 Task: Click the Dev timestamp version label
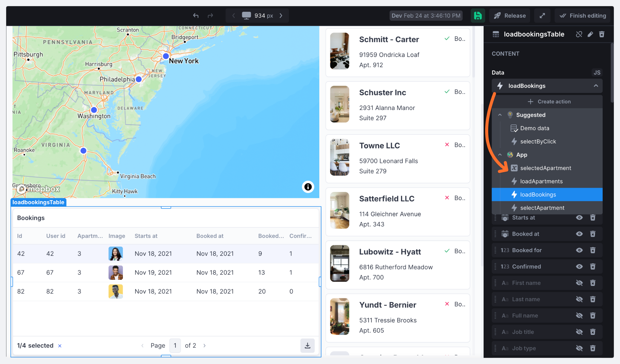[426, 15]
